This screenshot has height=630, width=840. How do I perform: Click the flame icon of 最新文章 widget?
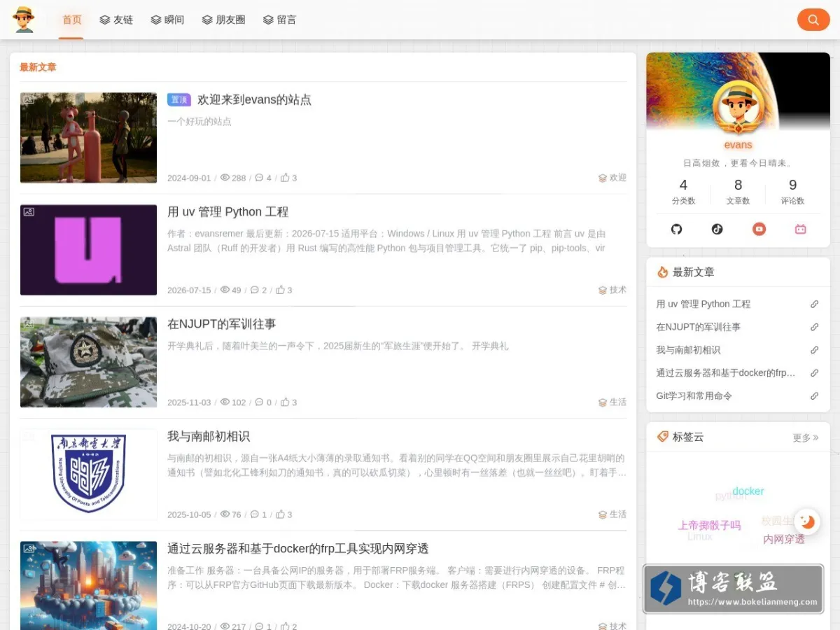pos(662,272)
